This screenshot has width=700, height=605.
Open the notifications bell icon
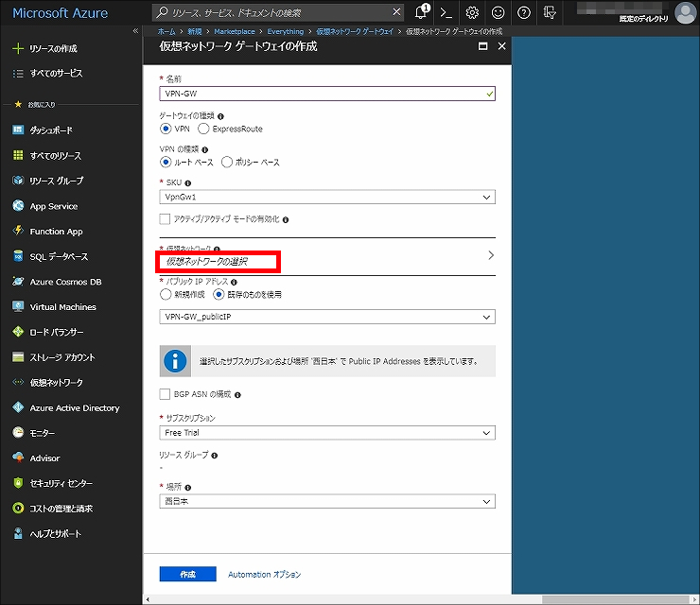pyautogui.click(x=421, y=12)
